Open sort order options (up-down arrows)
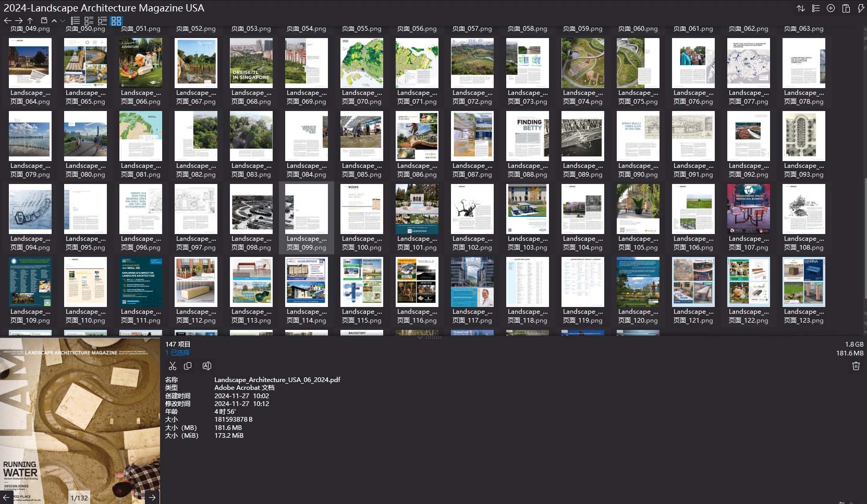 [x=801, y=8]
